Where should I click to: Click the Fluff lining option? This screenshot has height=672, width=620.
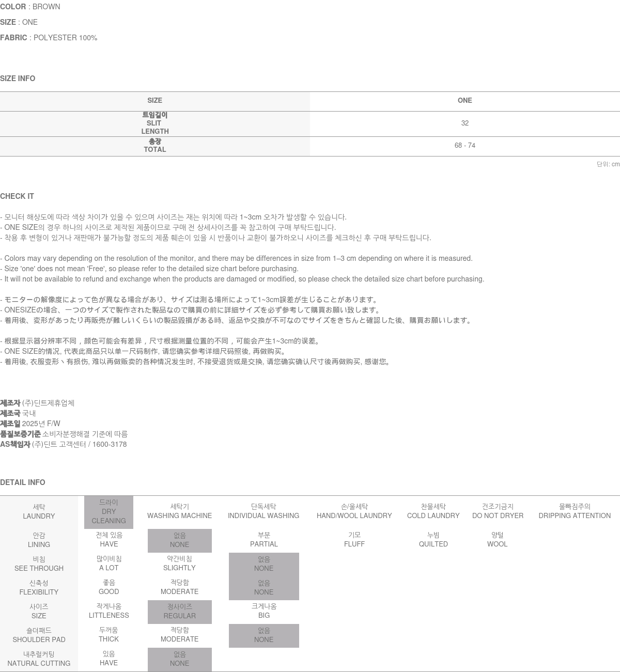[354, 540]
